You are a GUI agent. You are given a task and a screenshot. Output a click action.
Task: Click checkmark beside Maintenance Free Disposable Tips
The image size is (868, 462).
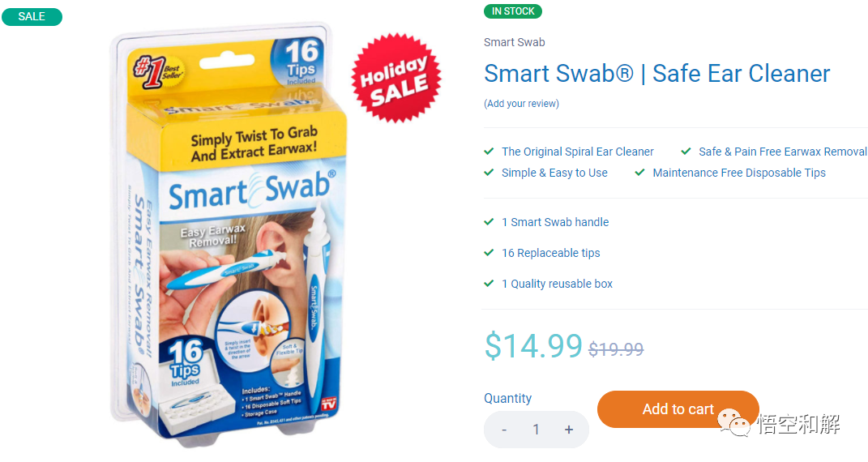[x=640, y=172]
